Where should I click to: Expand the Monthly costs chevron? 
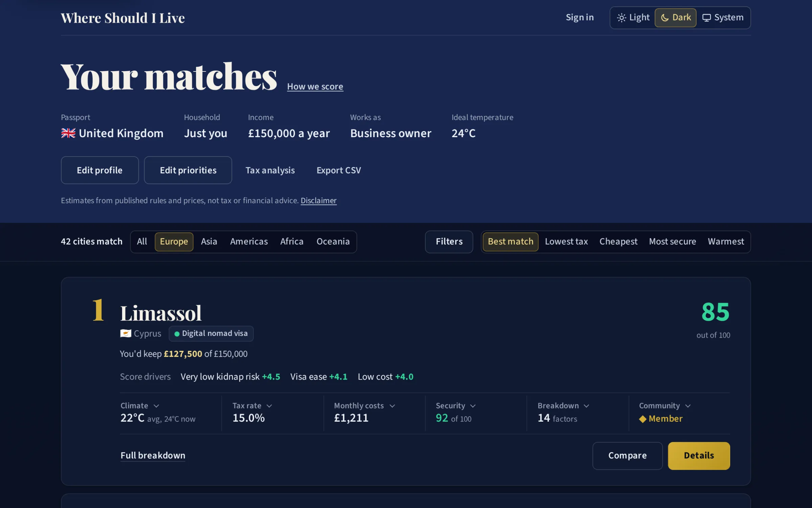pyautogui.click(x=392, y=406)
